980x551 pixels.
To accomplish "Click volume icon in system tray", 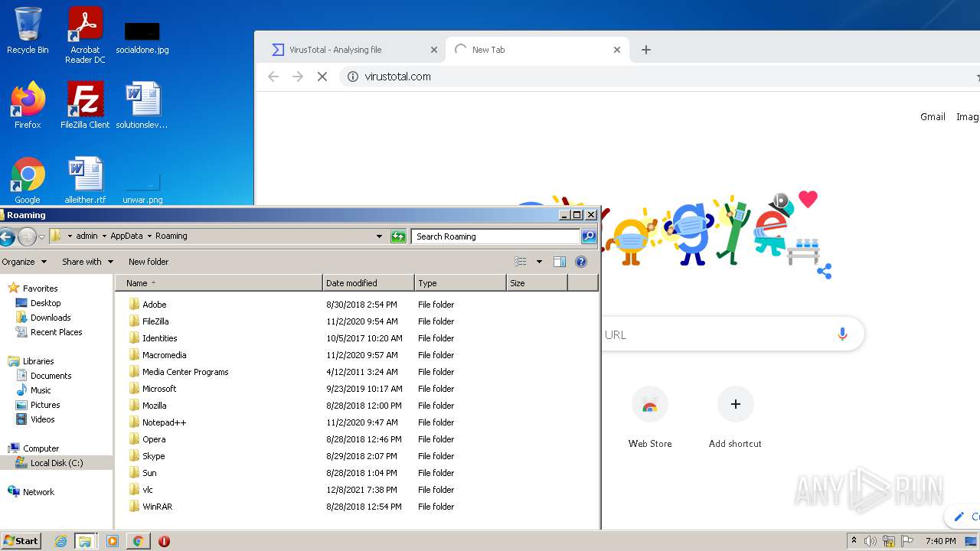I will tap(871, 541).
